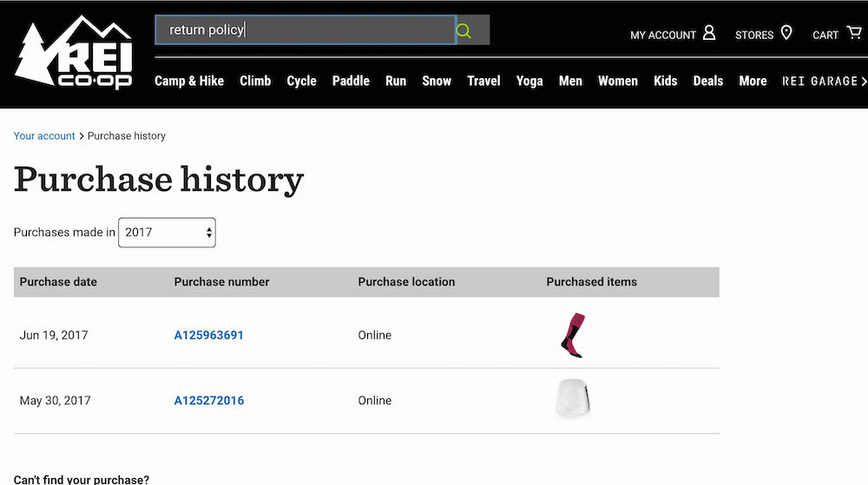Open the Camp & Hike menu
This screenshot has height=485, width=868.
point(189,81)
